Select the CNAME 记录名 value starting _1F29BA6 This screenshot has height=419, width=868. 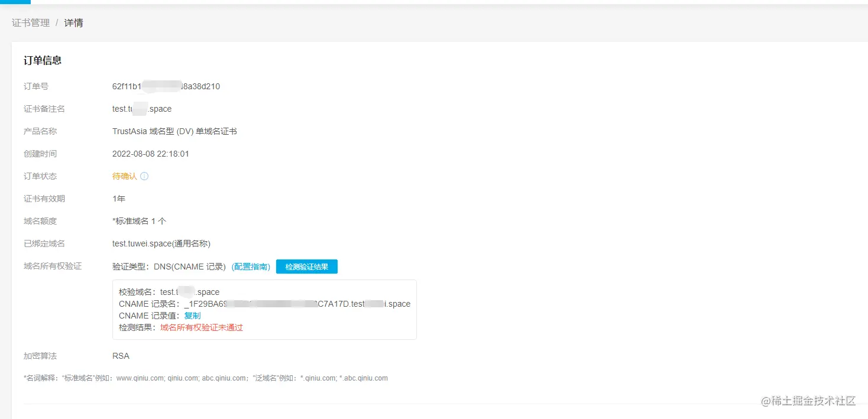click(x=297, y=304)
